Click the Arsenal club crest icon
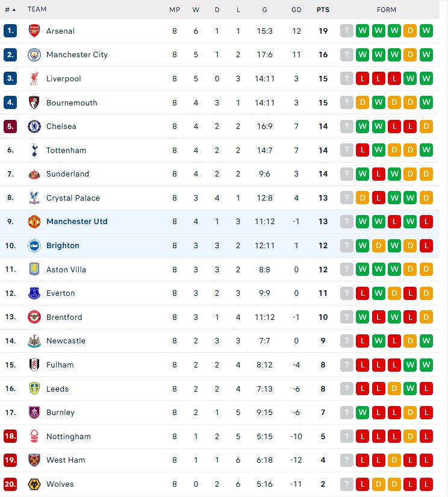Screen dimensions: 448x497 click(34, 31)
